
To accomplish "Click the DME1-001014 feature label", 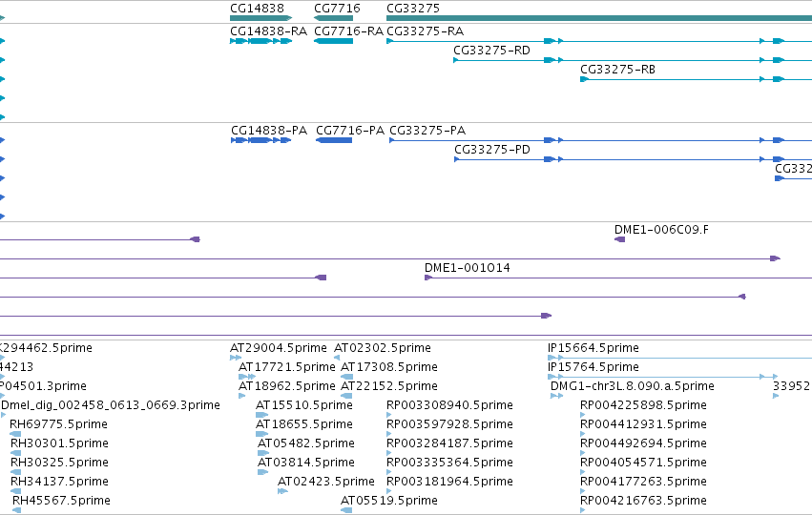I will (468, 268).
